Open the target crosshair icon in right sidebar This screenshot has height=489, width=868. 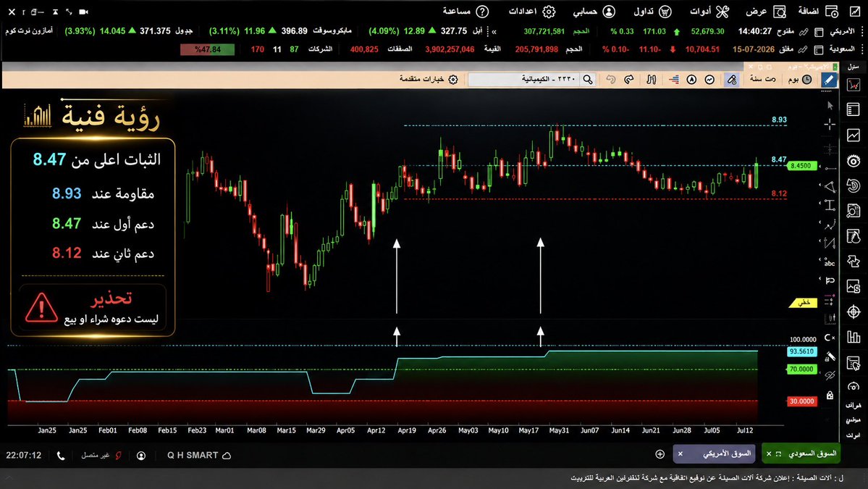click(x=854, y=312)
